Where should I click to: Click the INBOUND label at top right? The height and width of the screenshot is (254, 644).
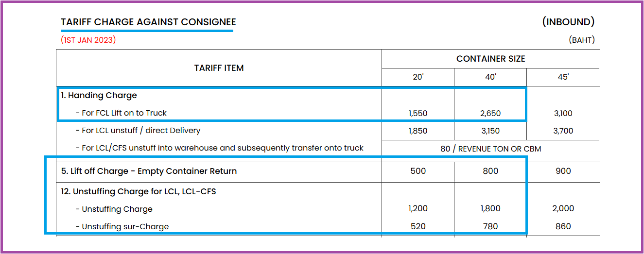pos(568,22)
